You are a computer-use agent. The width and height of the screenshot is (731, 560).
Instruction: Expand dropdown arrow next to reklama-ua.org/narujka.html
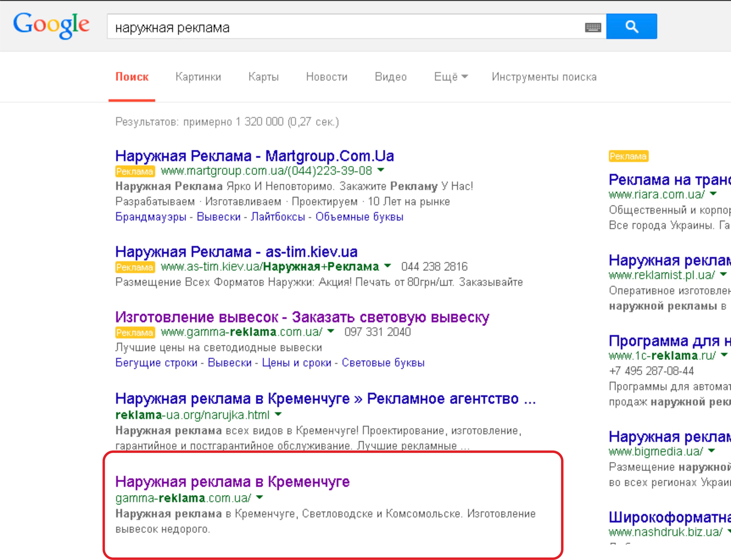[x=278, y=414]
